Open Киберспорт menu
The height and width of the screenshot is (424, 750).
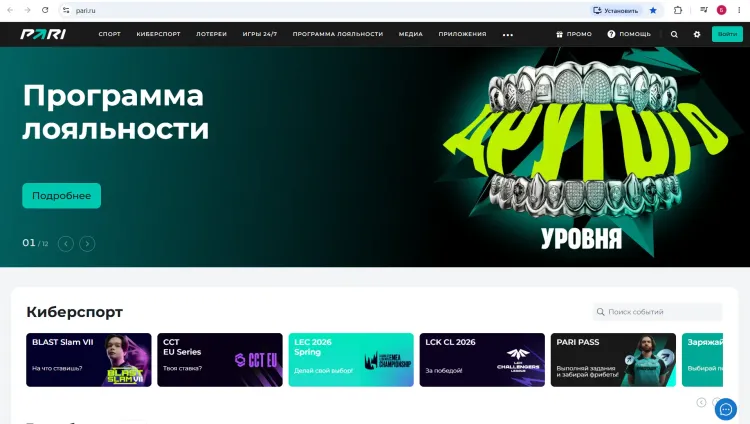[x=158, y=34]
